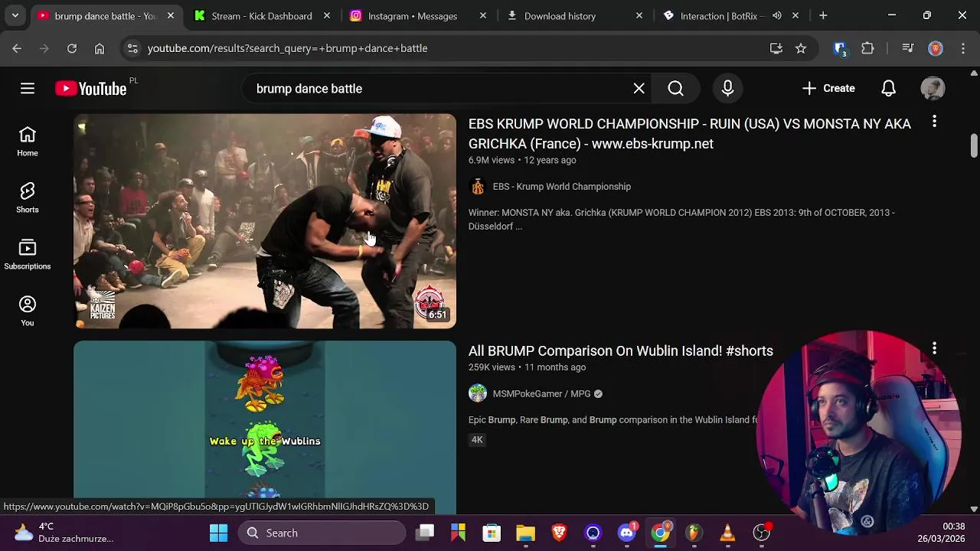Screen dimensions: 980x551
Task: Open a new browser tab
Action: [823, 15]
